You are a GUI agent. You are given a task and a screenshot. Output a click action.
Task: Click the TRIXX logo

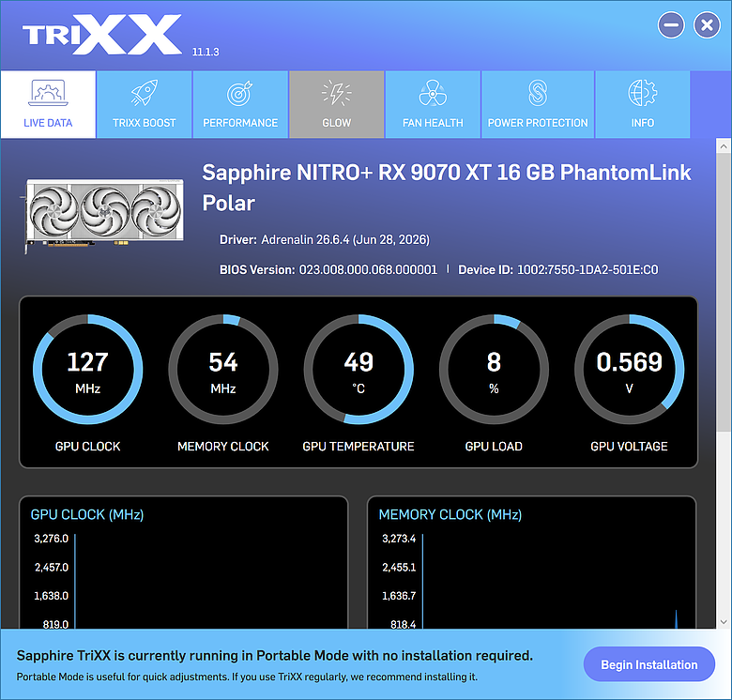point(102,35)
